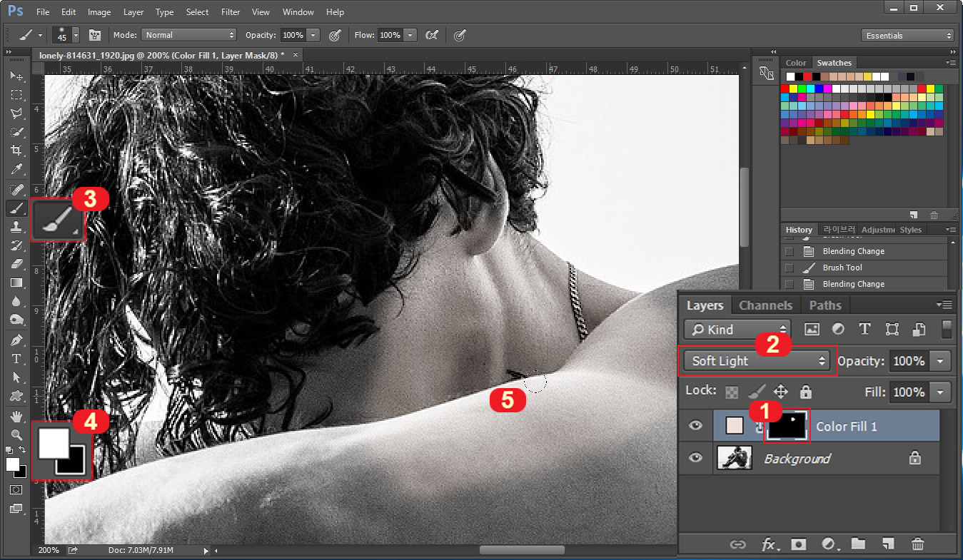This screenshot has width=963, height=560.
Task: Toggle lock all padlock in Layers panel
Action: 806,392
